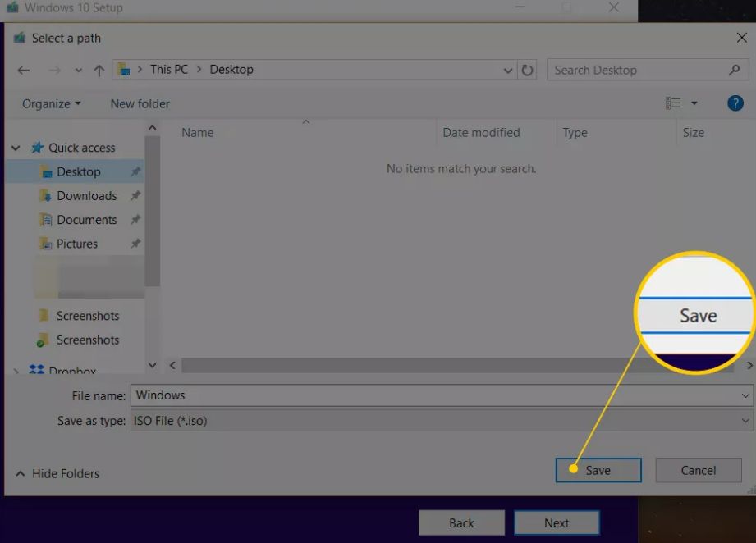Select the Downloads folder in sidebar

[x=86, y=196]
